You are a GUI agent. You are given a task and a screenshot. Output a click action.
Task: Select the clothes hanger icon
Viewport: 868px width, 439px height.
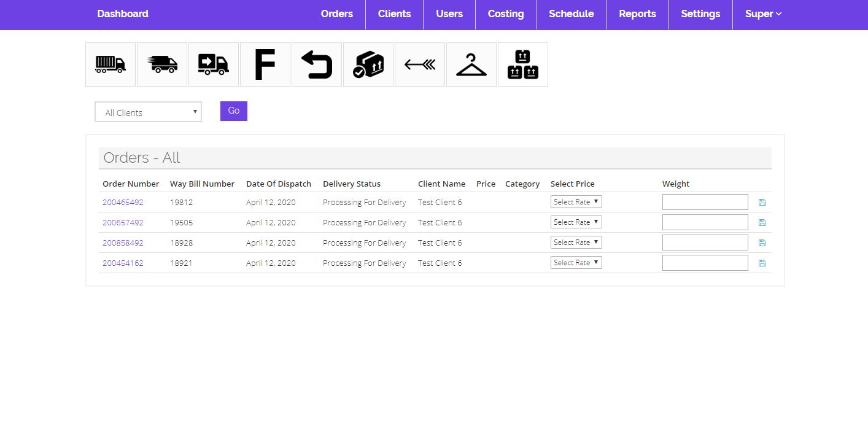[471, 64]
